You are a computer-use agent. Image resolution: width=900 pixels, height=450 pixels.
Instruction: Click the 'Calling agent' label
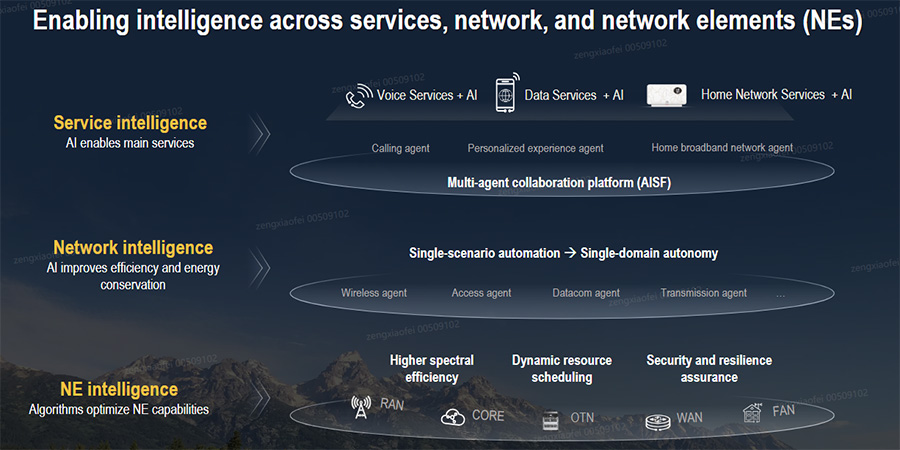pyautogui.click(x=401, y=149)
